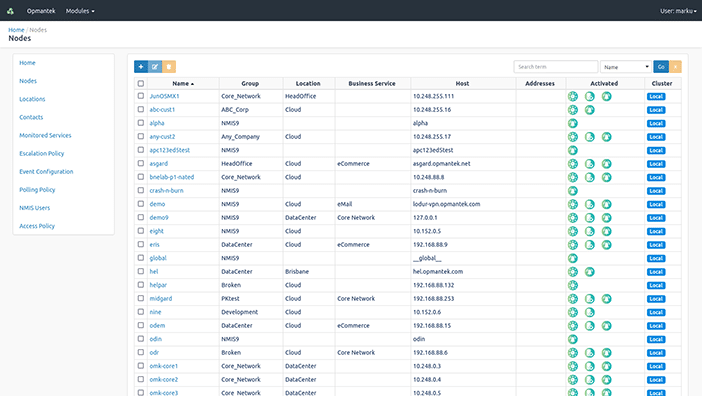Image resolution: width=702 pixels, height=396 pixels.
Task: Open the User: marku dropdown menu
Action: click(678, 11)
